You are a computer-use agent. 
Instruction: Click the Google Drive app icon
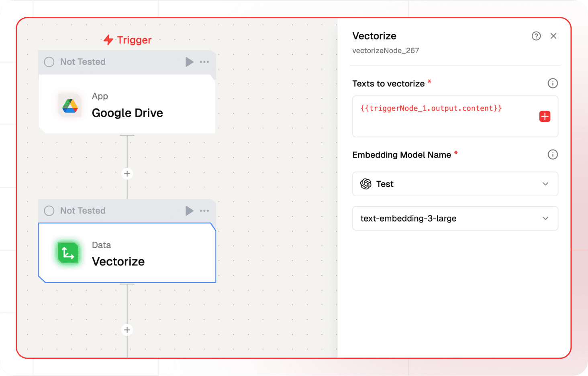click(70, 105)
